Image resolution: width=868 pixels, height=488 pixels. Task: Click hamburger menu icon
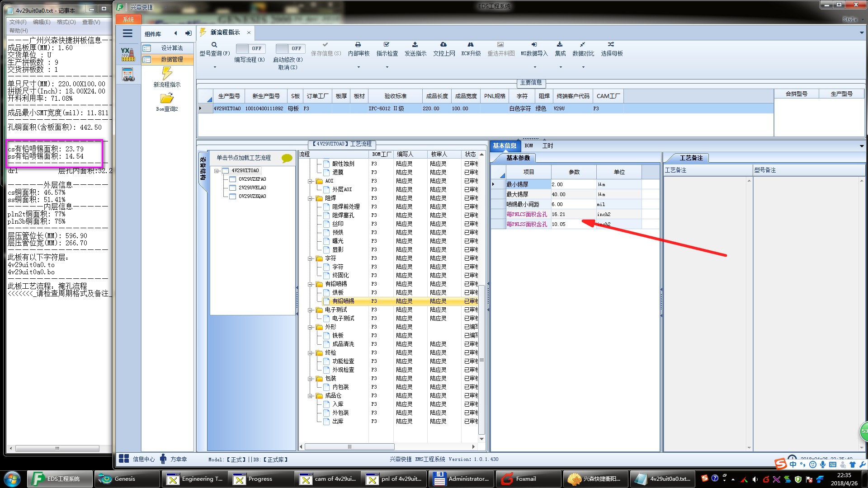(x=127, y=33)
